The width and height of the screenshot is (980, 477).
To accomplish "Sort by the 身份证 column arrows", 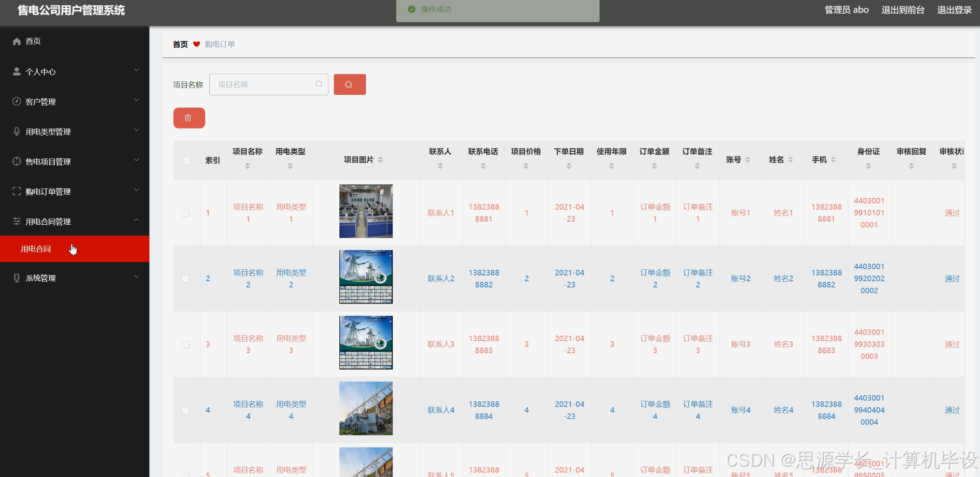I will (x=869, y=166).
